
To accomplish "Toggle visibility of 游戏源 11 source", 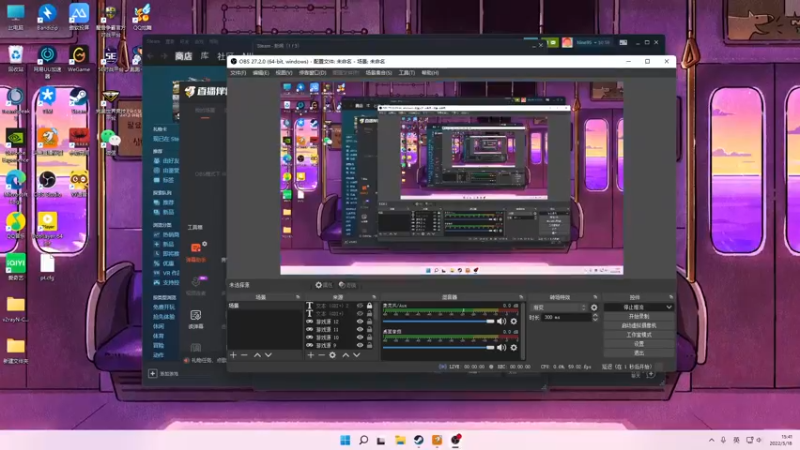I will click(360, 330).
